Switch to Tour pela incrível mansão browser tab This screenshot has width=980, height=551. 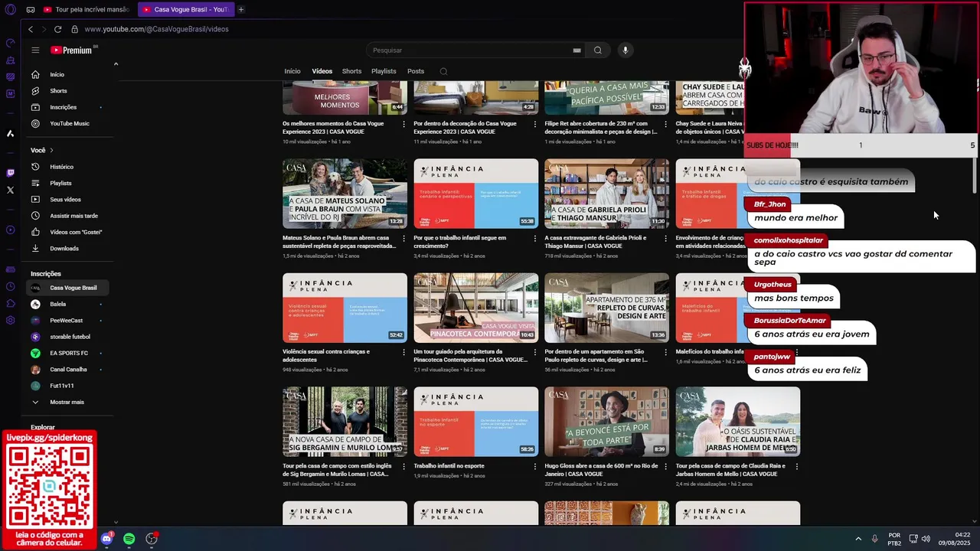pyautogui.click(x=87, y=9)
